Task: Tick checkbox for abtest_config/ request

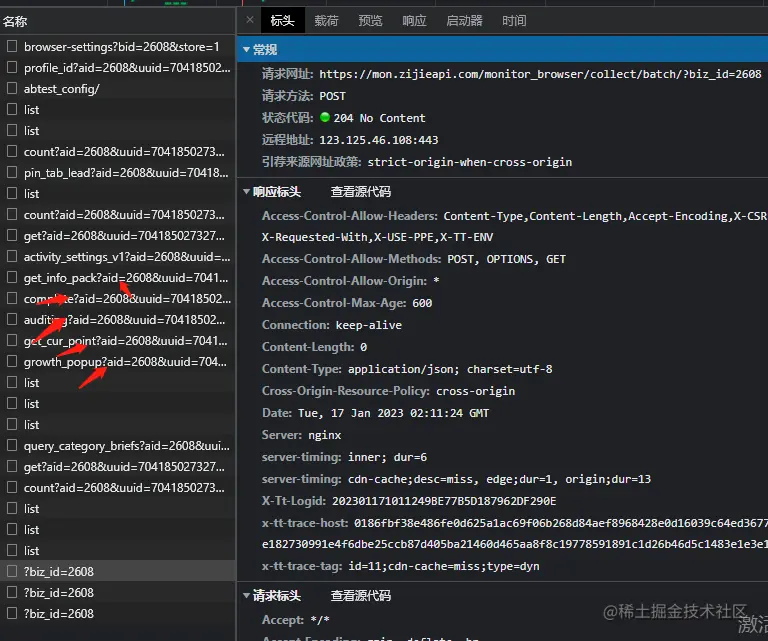Action: (x=12, y=88)
